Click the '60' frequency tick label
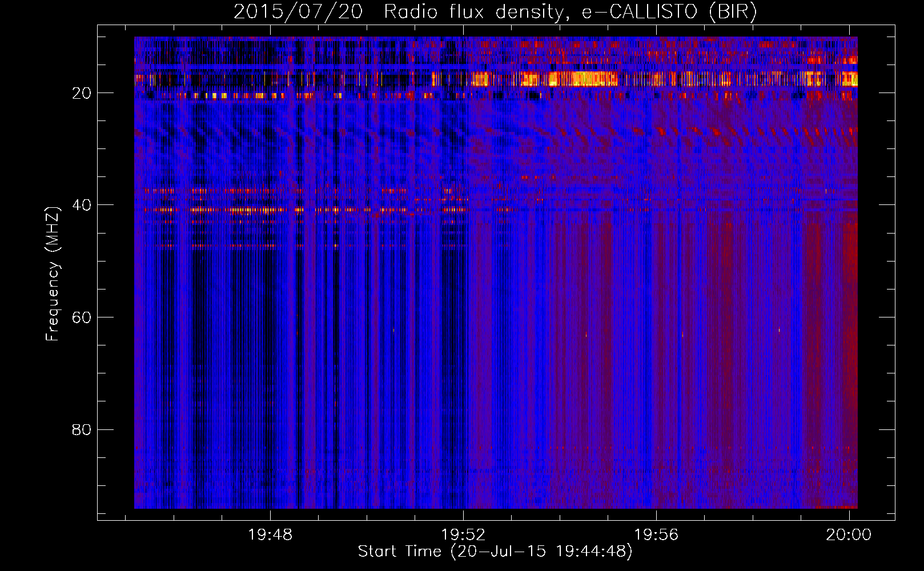924x571 pixels. point(82,317)
